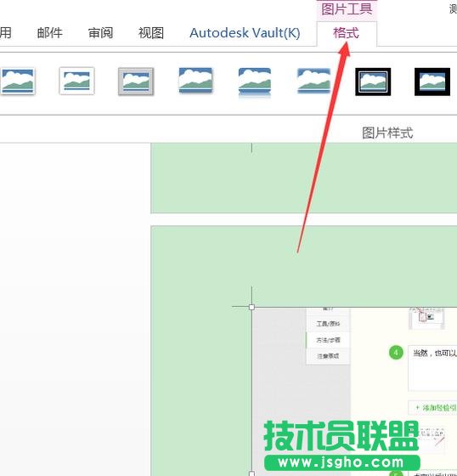
Task: Switch to the 邮件 tab
Action: [x=50, y=33]
